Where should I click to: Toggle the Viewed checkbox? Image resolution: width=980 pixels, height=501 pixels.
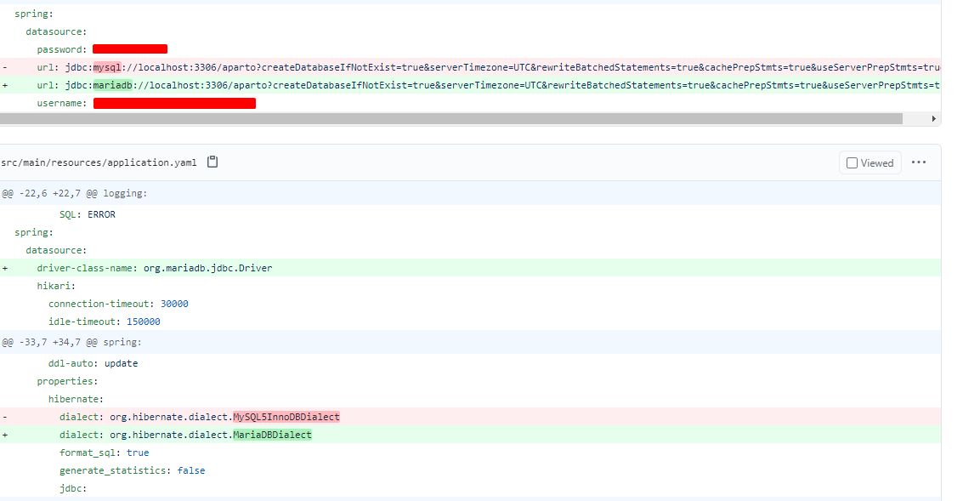click(852, 162)
